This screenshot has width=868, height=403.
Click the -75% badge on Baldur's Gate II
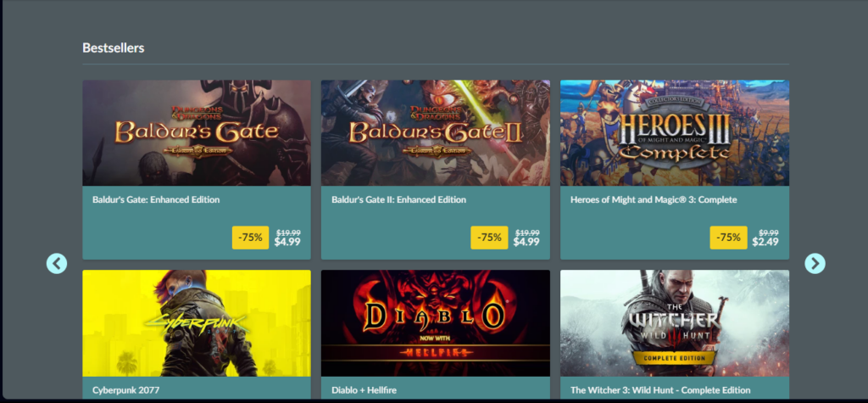tap(489, 238)
